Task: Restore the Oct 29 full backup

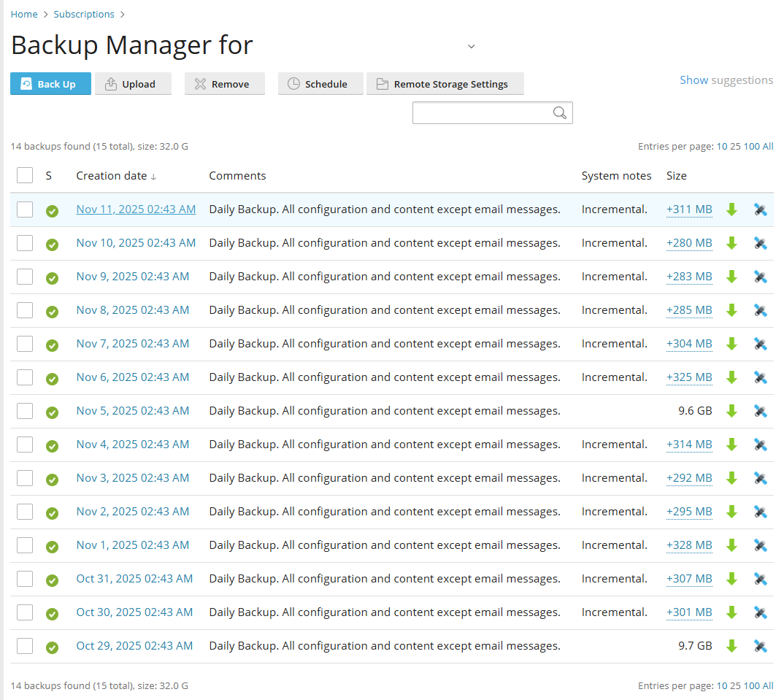Action: coord(761,646)
